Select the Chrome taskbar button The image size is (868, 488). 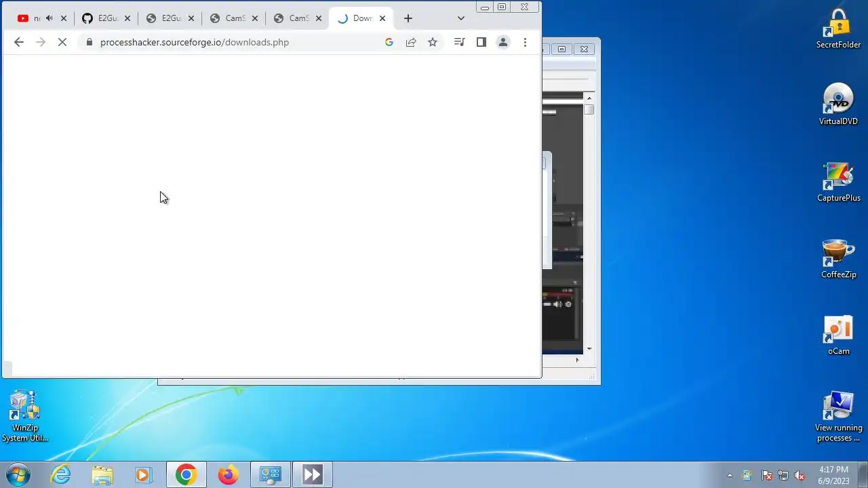pos(186,474)
